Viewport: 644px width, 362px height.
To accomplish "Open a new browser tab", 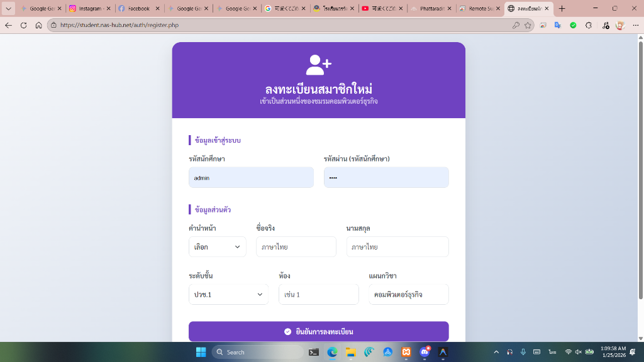I will 562,9.
